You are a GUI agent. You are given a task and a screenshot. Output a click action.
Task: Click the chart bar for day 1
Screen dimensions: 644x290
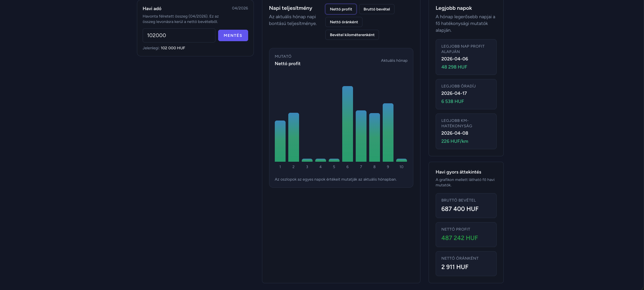(x=280, y=141)
